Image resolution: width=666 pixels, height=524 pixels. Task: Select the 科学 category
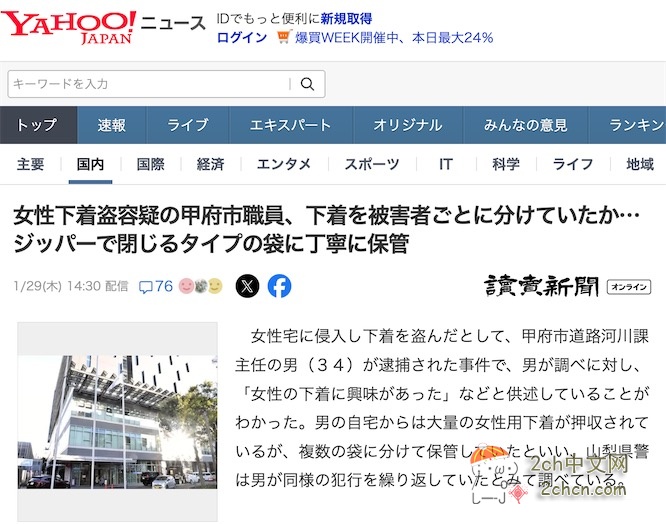point(505,164)
